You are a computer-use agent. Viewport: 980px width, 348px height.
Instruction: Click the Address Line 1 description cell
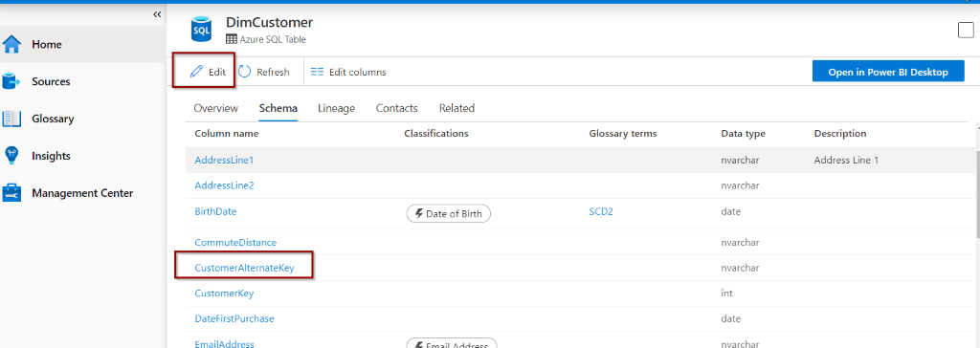[x=846, y=160]
